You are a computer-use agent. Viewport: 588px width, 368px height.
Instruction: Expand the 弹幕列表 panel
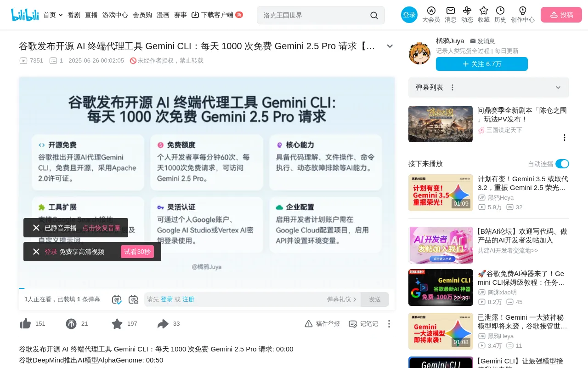558,87
